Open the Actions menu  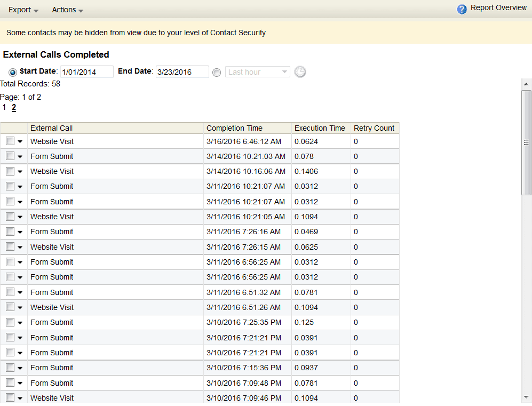64,10
